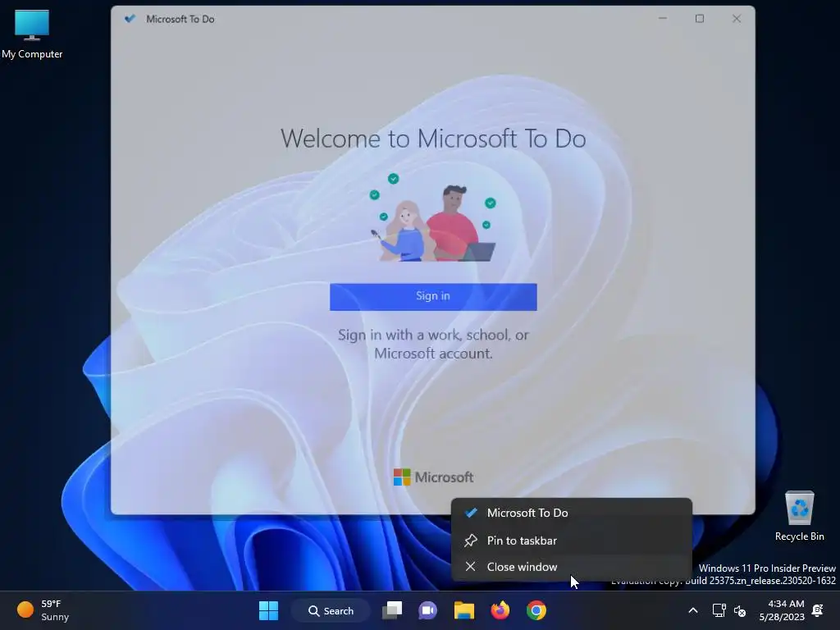Image resolution: width=840 pixels, height=630 pixels.
Task: Close the Microsoft To Do window
Action: click(x=737, y=19)
